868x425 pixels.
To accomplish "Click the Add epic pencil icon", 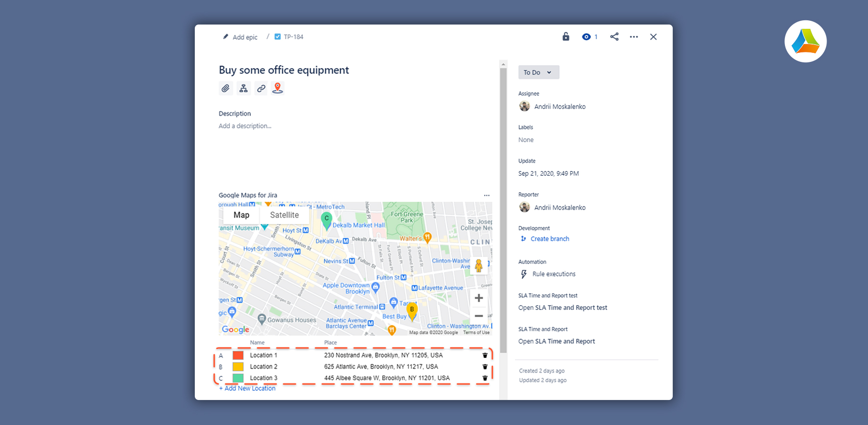I will [225, 37].
